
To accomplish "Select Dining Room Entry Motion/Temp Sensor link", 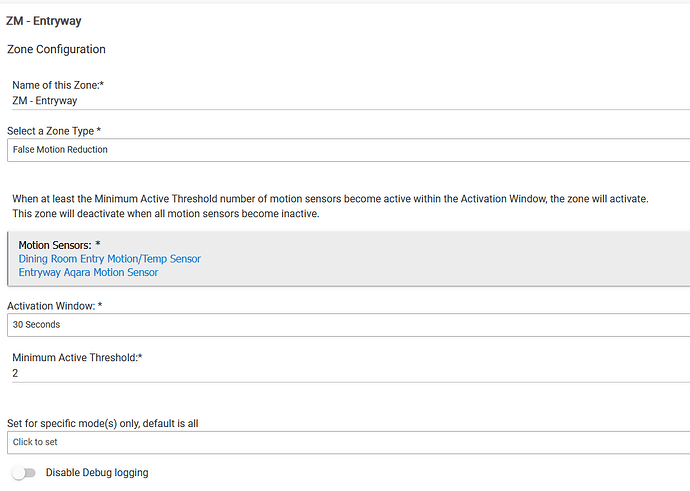I will point(110,259).
